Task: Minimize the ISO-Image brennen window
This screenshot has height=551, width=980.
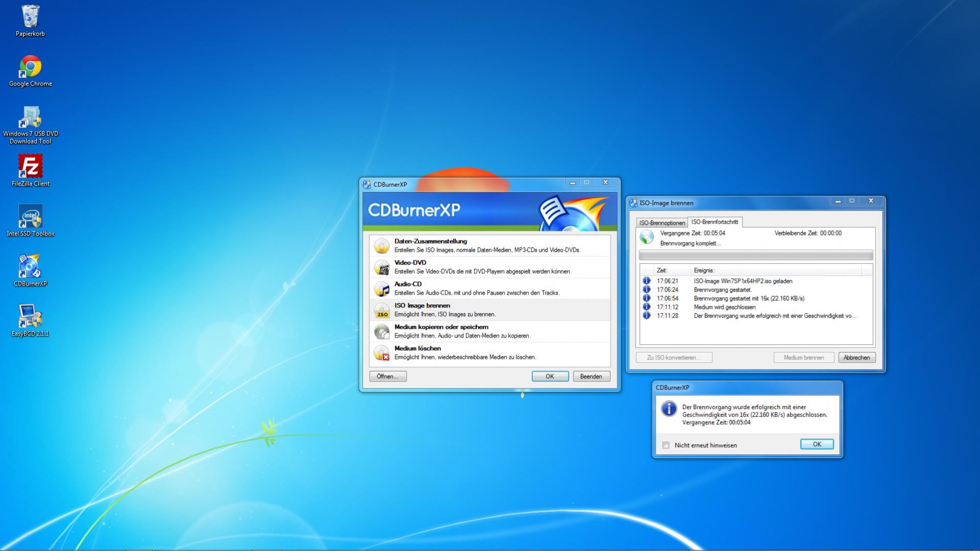Action: [838, 201]
